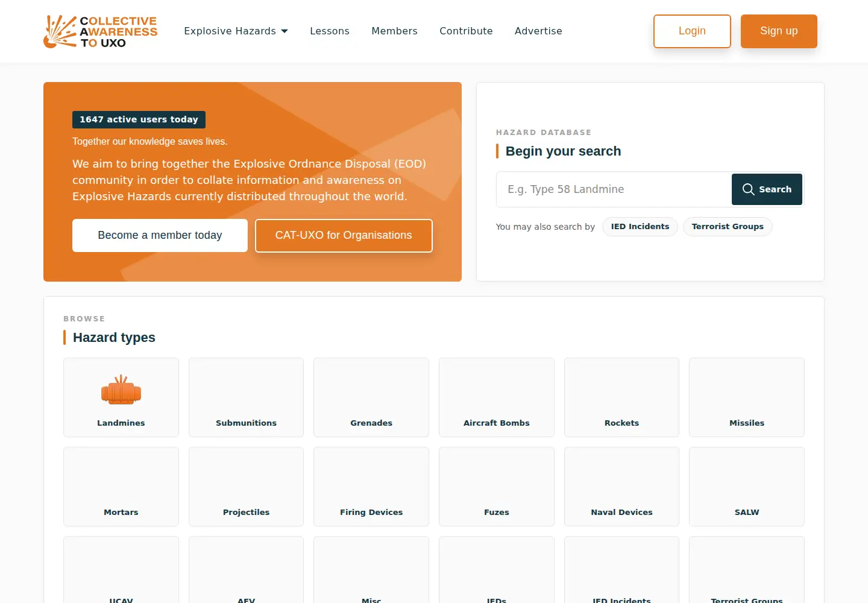Image resolution: width=868 pixels, height=603 pixels.
Task: Select the Missiles hazard card
Action: (x=747, y=397)
